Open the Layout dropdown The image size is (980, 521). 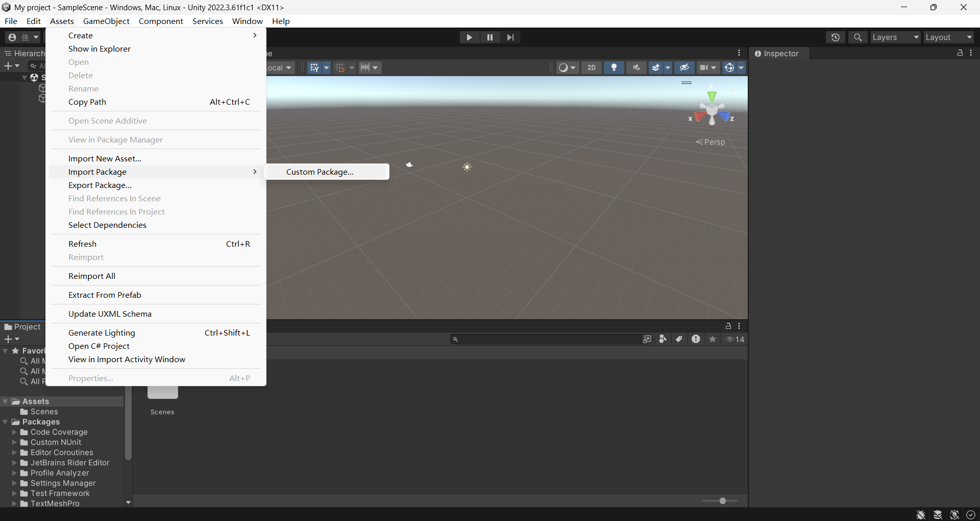point(948,37)
